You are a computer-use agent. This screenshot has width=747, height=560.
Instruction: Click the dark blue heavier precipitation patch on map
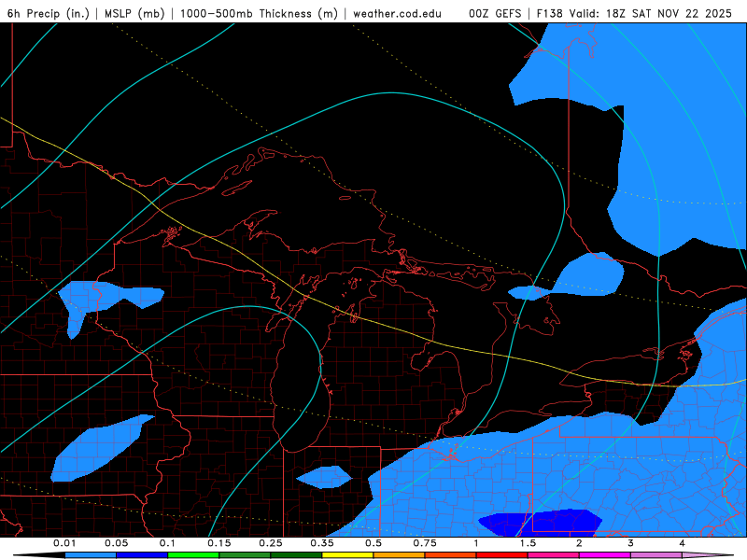click(541, 523)
